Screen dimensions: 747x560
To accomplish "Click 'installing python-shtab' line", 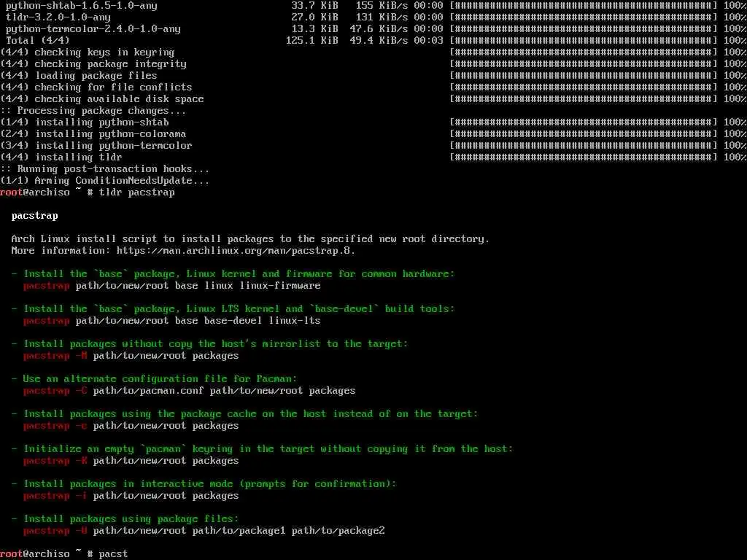I will (85, 122).
